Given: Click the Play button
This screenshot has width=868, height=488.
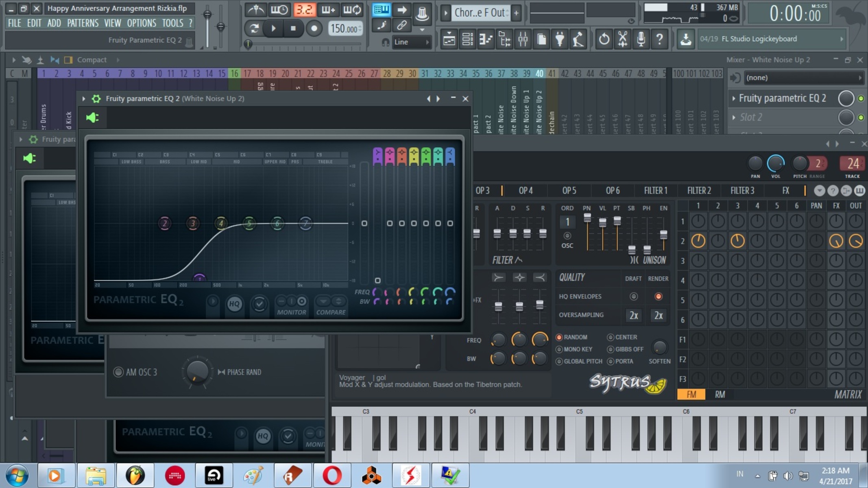Looking at the screenshot, I should pos(273,28).
